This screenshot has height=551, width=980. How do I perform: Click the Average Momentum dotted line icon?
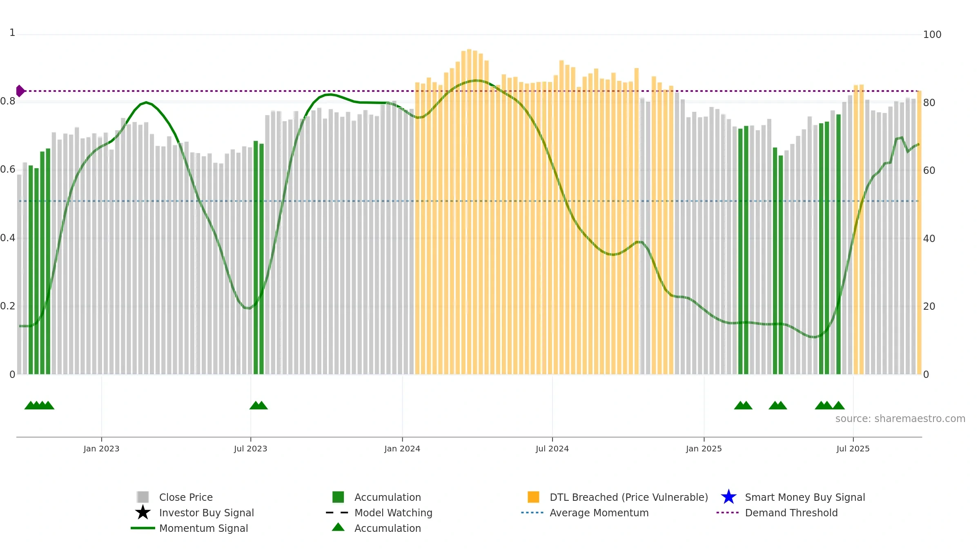(x=532, y=513)
